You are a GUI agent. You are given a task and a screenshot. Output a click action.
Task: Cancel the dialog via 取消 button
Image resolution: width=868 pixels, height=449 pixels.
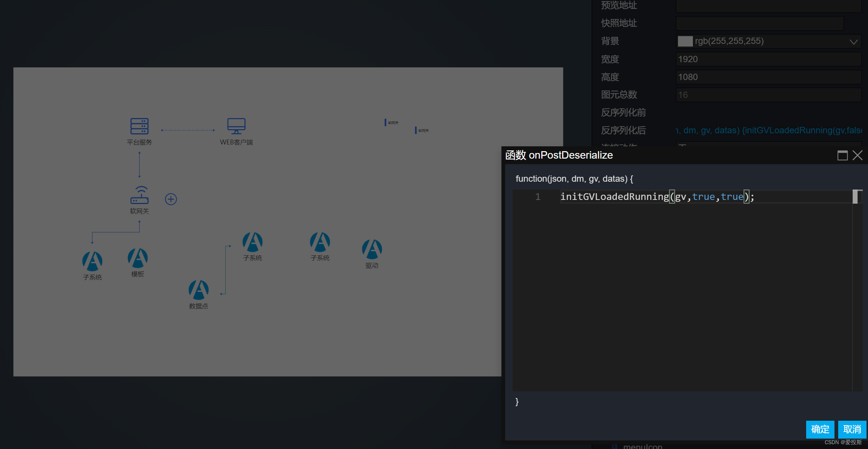click(852, 430)
